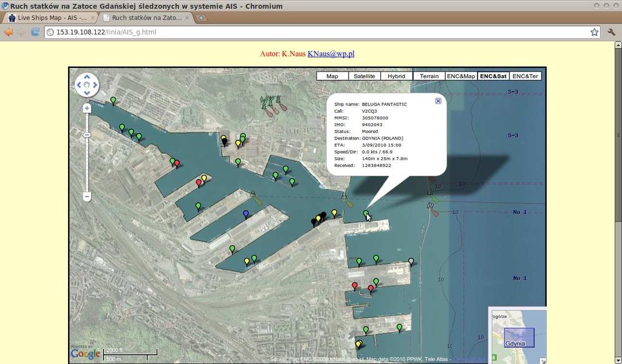The height and width of the screenshot is (364, 622).
Task: Click the blue ship marker
Action: 246,214
